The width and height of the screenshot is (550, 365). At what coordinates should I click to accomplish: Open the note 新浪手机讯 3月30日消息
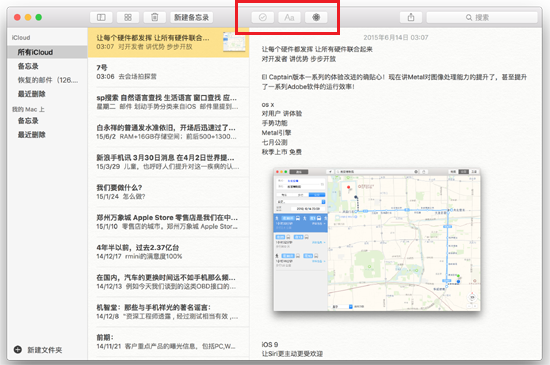coord(168,162)
